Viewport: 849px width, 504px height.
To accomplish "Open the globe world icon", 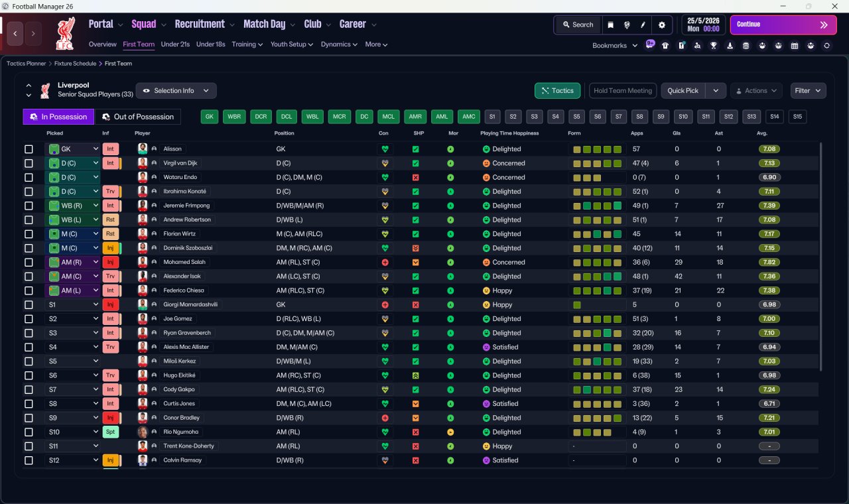I will coord(627,25).
